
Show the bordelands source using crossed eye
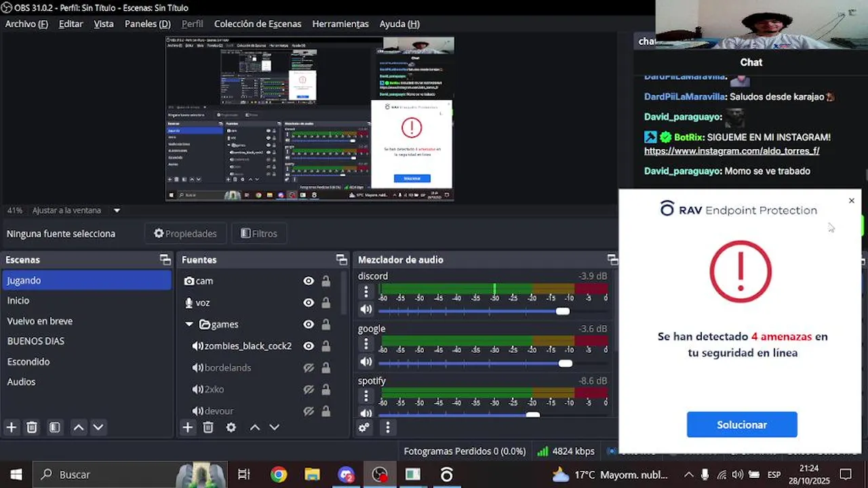(x=309, y=367)
